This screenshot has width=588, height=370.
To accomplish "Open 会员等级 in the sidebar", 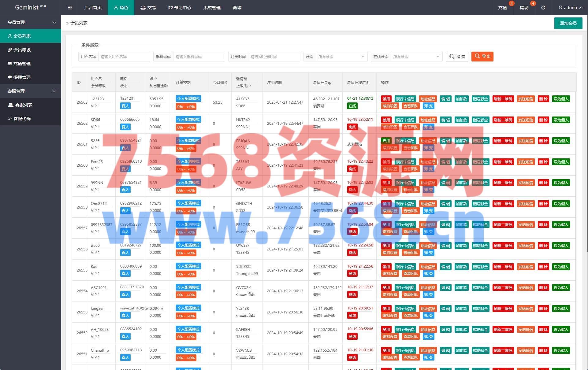I will (22, 50).
